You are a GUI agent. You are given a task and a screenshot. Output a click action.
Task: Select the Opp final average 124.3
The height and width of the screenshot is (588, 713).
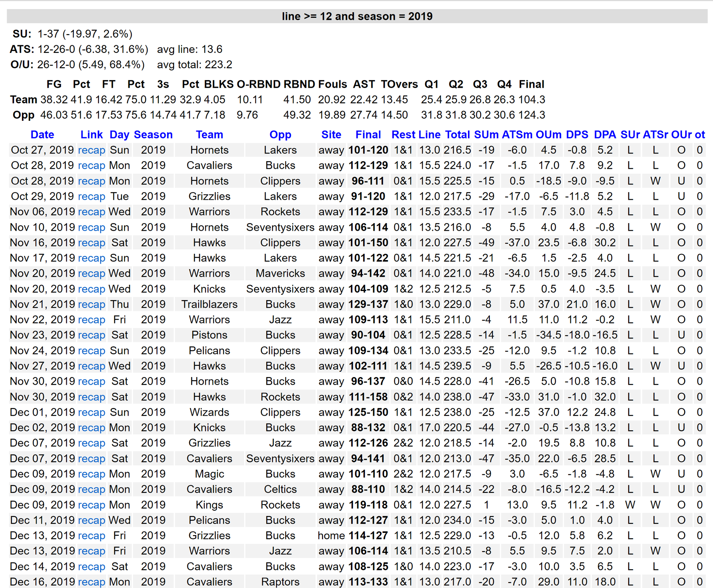point(532,115)
